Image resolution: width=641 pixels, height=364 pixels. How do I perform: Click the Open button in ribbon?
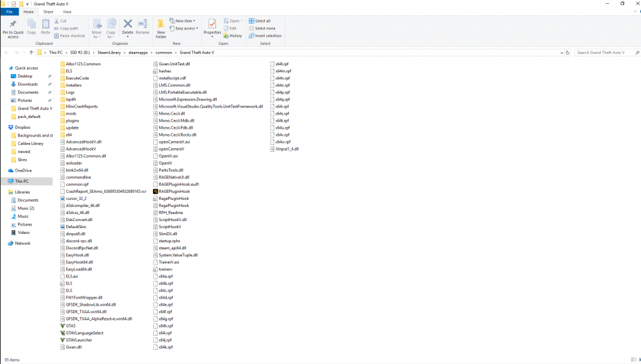(x=233, y=21)
